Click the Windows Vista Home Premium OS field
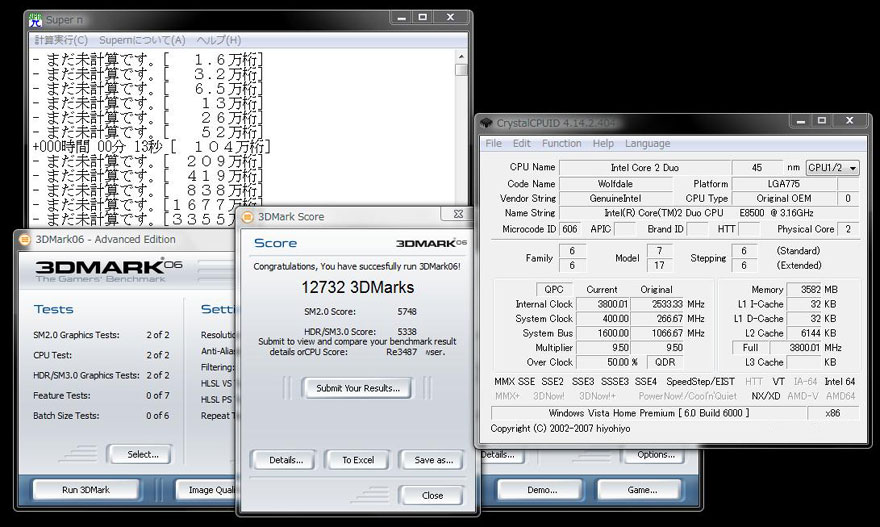Screen dimensions: 880x527 [x=649, y=413]
